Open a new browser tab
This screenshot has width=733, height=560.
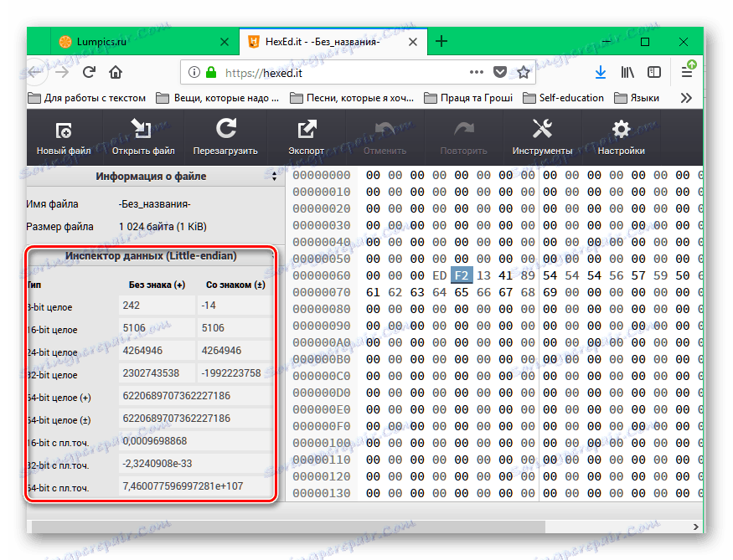pos(441,41)
